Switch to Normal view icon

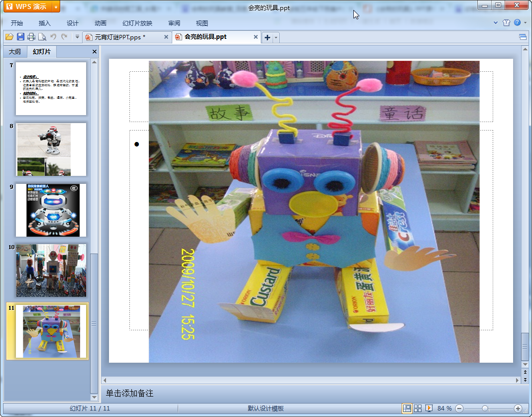[x=407, y=408]
